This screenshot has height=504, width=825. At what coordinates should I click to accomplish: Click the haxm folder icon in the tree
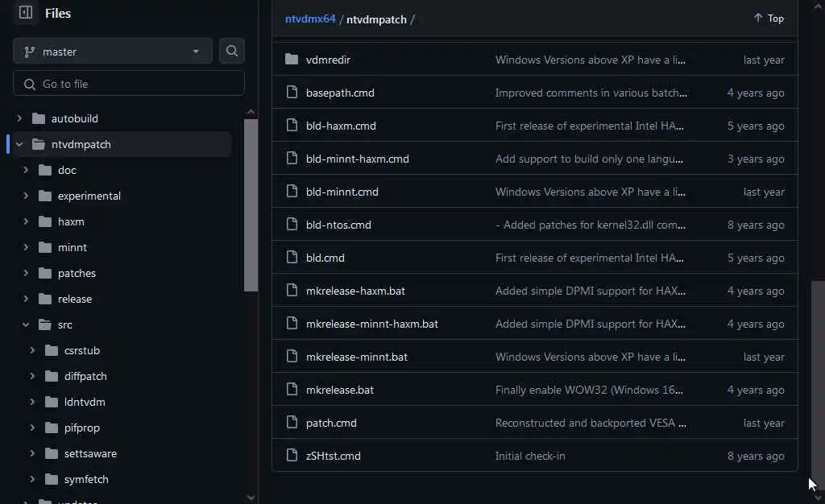pos(44,221)
